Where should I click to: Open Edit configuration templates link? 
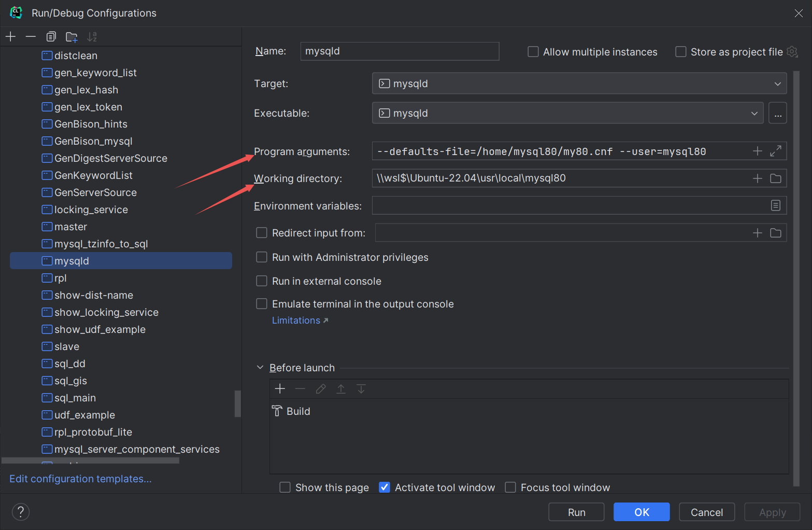(x=80, y=479)
